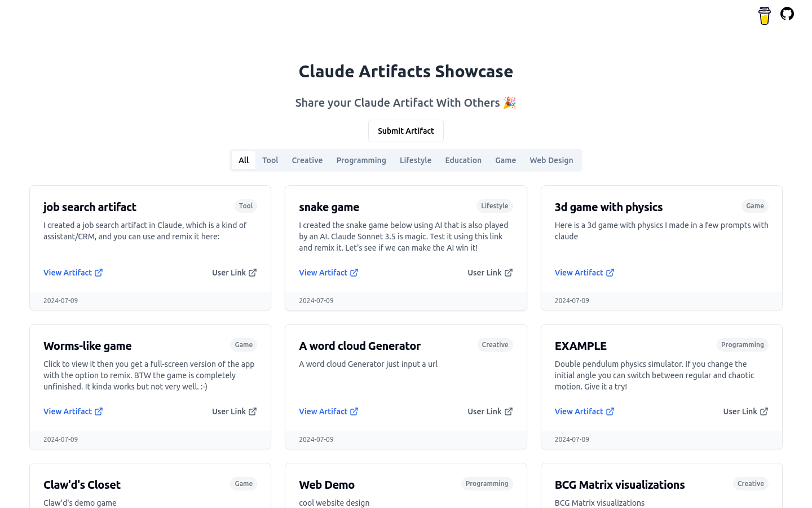
Task: Select the Creative filter tab
Action: (307, 160)
